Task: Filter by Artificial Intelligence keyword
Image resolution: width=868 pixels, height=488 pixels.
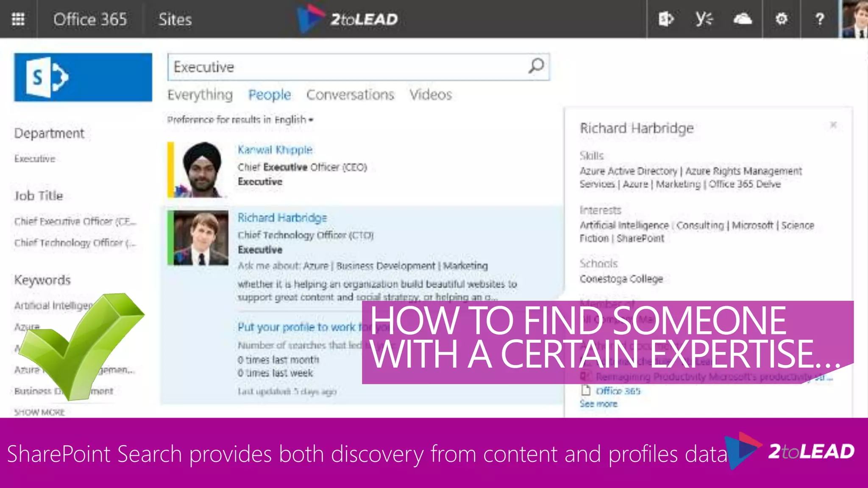Action: click(x=54, y=305)
